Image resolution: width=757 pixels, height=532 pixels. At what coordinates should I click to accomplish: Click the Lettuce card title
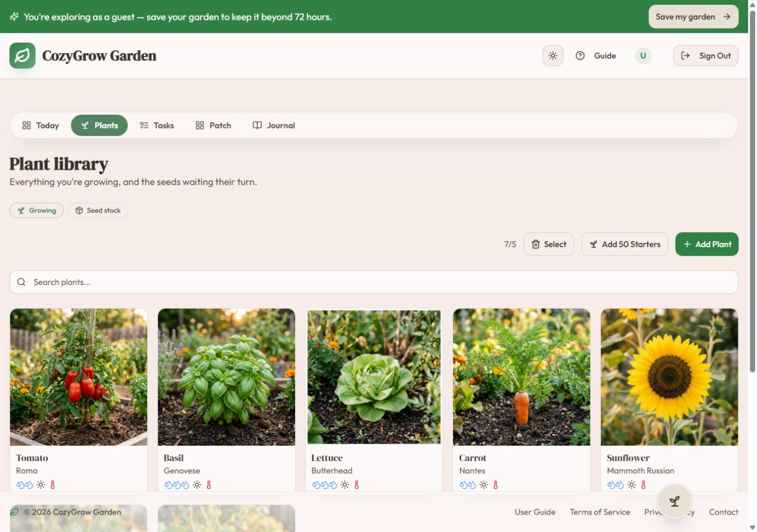[x=327, y=458]
